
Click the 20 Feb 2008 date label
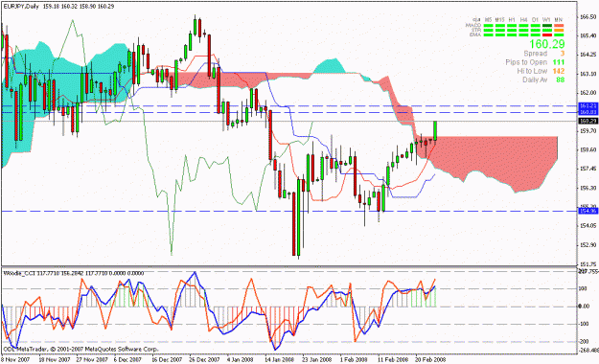point(430,360)
